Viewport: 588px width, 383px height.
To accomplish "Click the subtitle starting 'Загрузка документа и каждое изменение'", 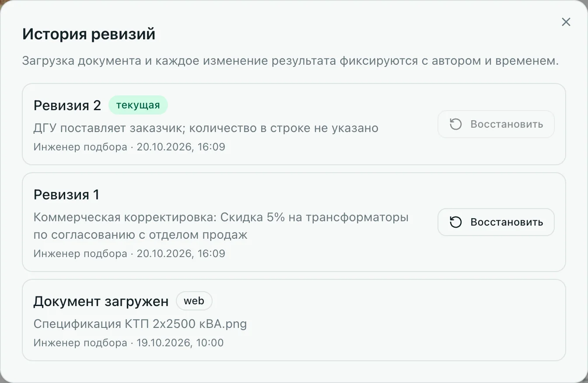I will click(x=290, y=61).
